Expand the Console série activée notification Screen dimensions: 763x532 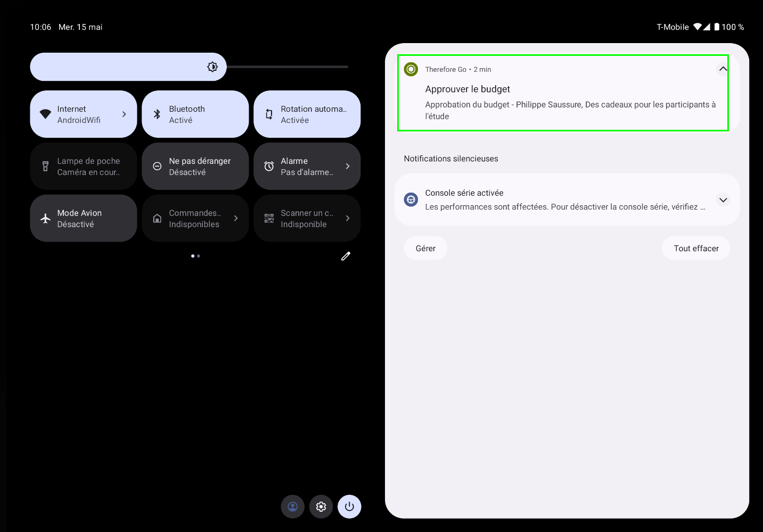(x=723, y=200)
